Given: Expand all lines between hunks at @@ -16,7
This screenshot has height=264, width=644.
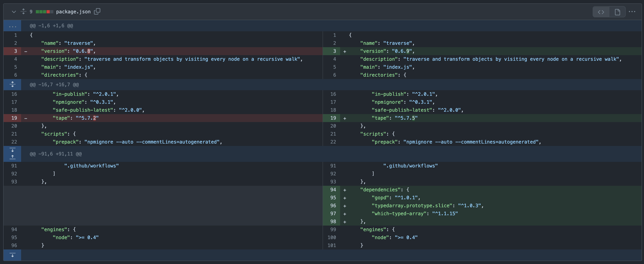Looking at the screenshot, I should [12, 84].
